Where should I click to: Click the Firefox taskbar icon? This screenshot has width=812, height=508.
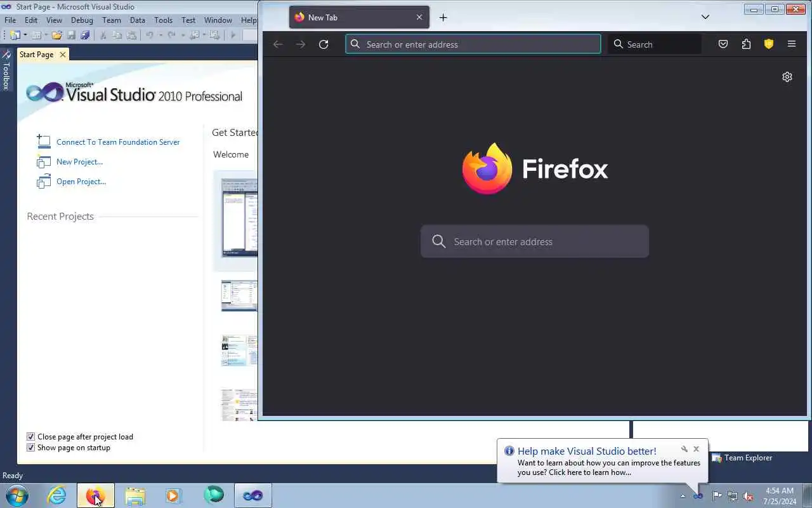click(96, 495)
